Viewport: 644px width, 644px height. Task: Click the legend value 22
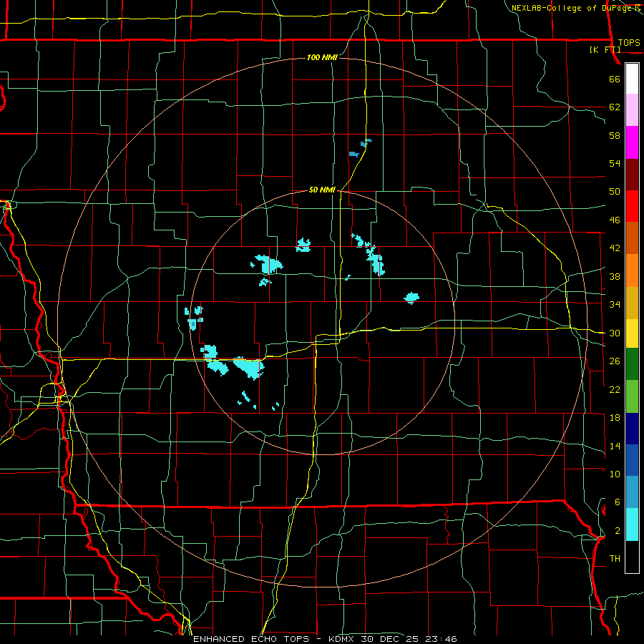click(615, 389)
